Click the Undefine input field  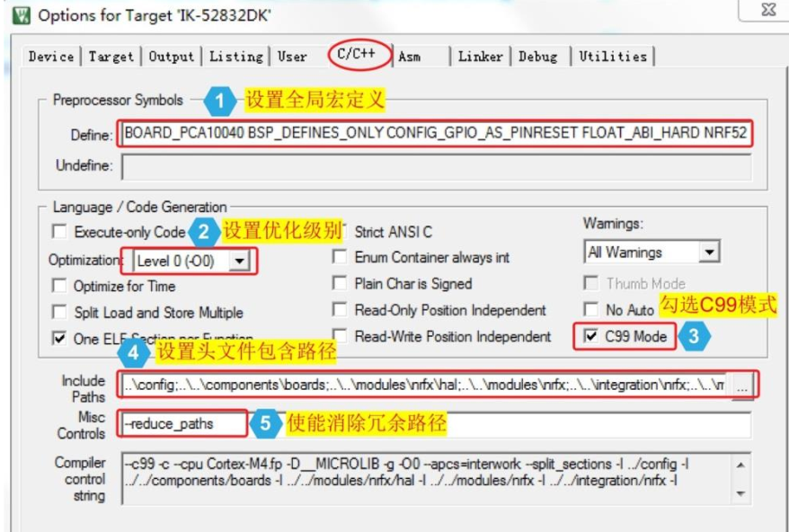[x=436, y=166]
